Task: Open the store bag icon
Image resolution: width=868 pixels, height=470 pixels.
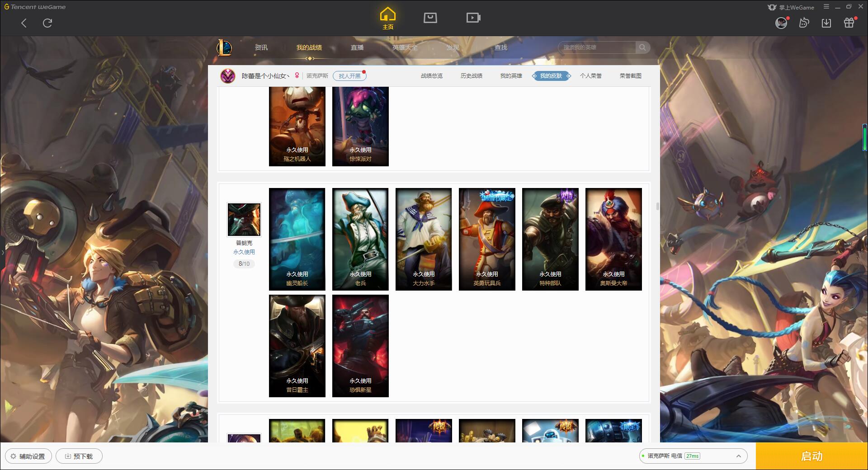Action: (x=430, y=18)
